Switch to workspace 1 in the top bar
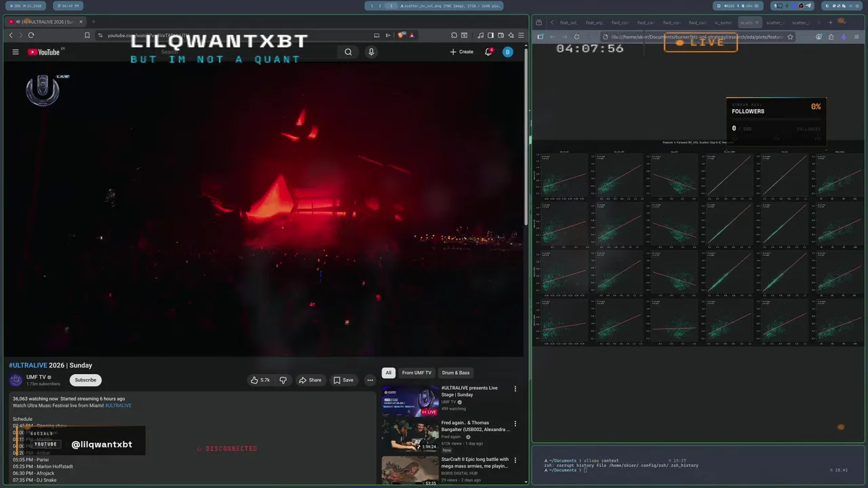Screen dimensions: 868x488 click(372, 5)
